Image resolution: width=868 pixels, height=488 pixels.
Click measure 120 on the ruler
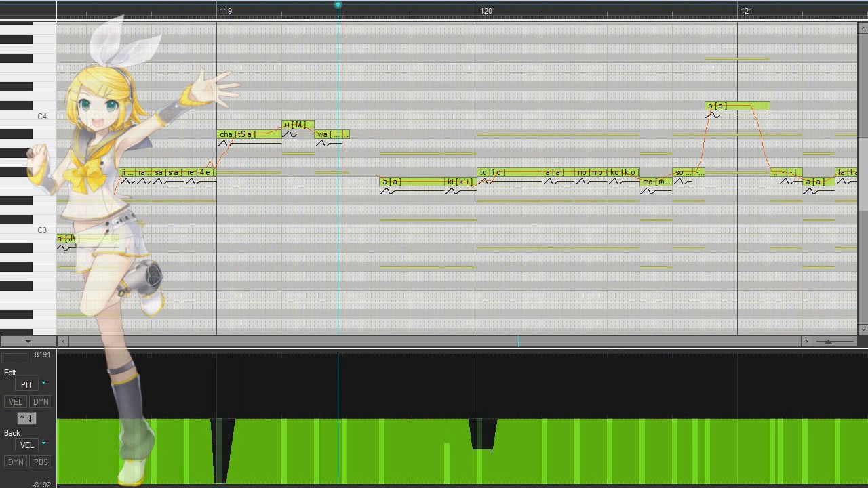tap(486, 11)
